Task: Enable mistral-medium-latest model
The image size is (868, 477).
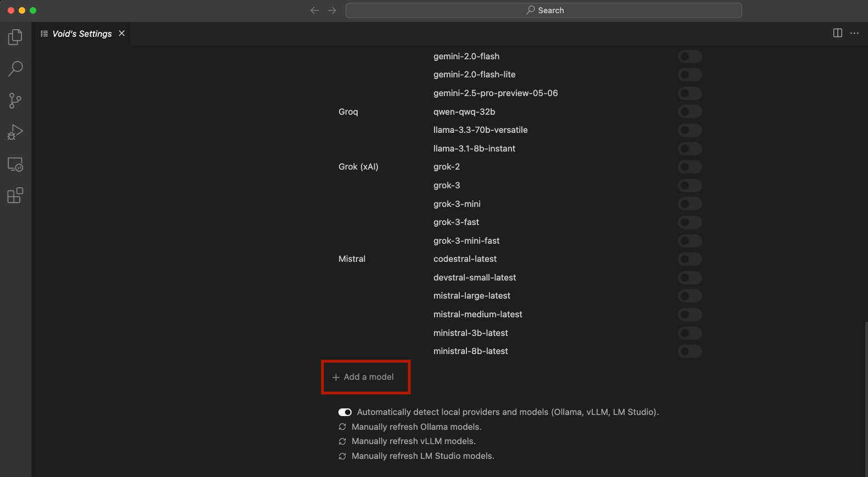Action: point(690,315)
